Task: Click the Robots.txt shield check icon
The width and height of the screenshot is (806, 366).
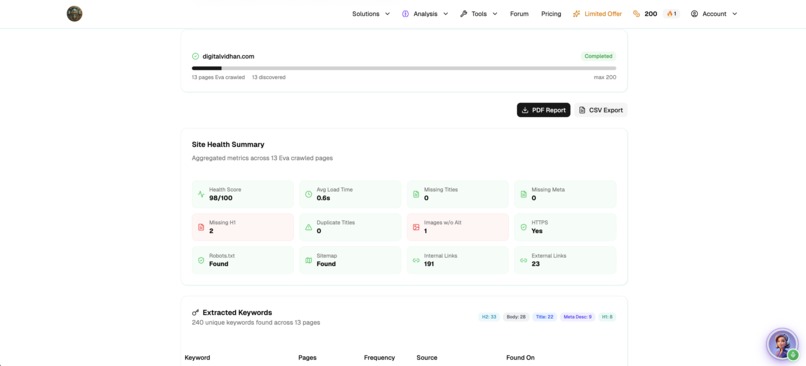Action: pyautogui.click(x=201, y=260)
